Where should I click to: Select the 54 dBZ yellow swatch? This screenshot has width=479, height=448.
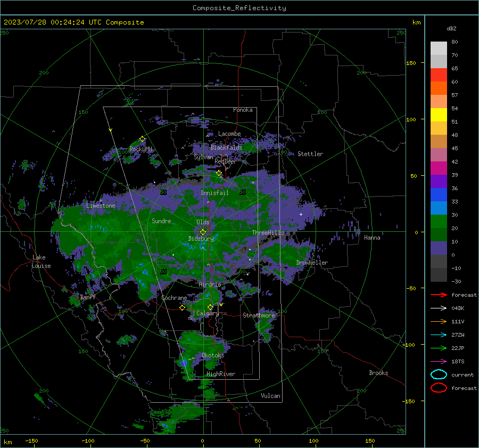click(439, 115)
